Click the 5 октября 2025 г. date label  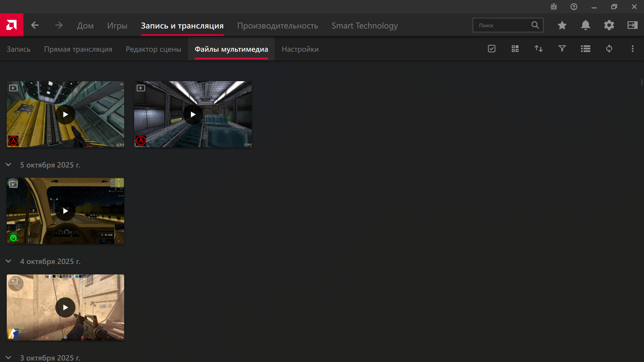click(x=50, y=165)
